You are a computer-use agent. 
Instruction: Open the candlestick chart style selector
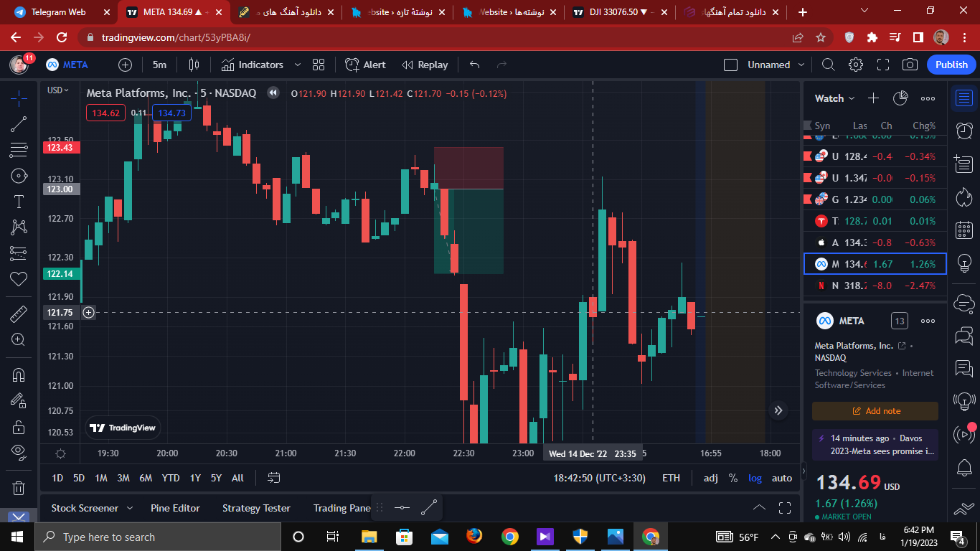point(194,65)
